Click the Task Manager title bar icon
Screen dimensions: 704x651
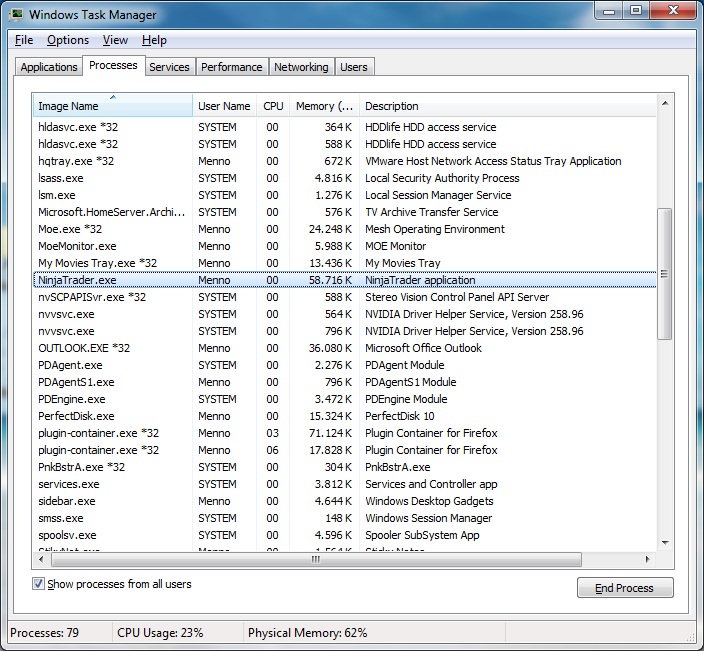[17, 14]
